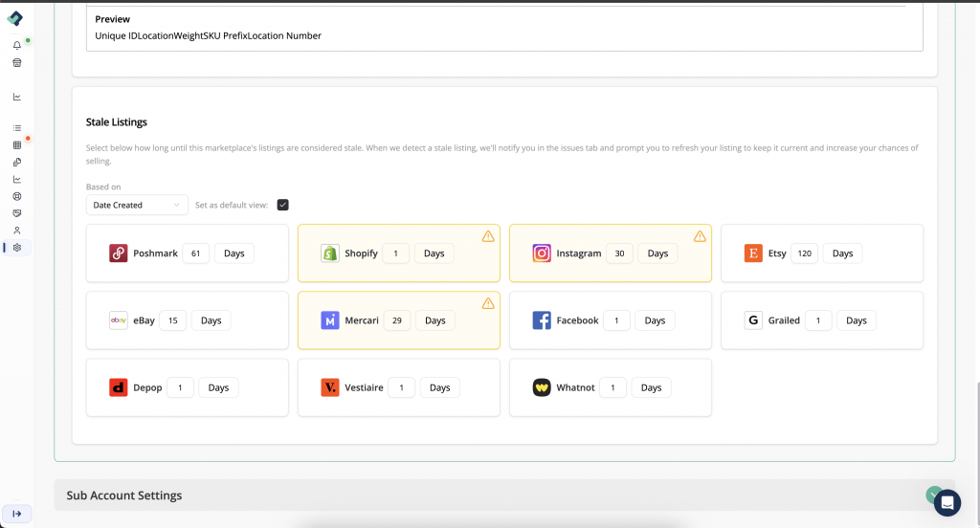Image resolution: width=980 pixels, height=528 pixels.
Task: Click the Mercari stale days field showing 29
Action: (397, 319)
